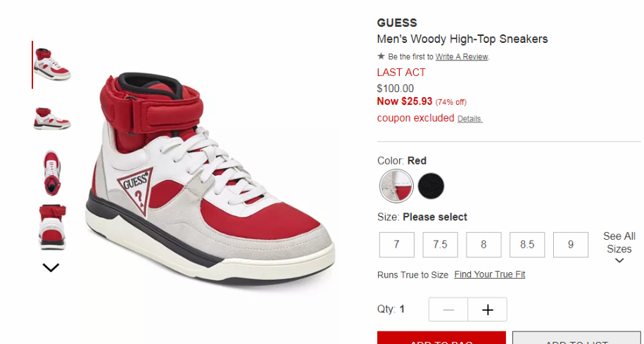Select size 9
Image resolution: width=644 pixels, height=344 pixels.
(571, 245)
